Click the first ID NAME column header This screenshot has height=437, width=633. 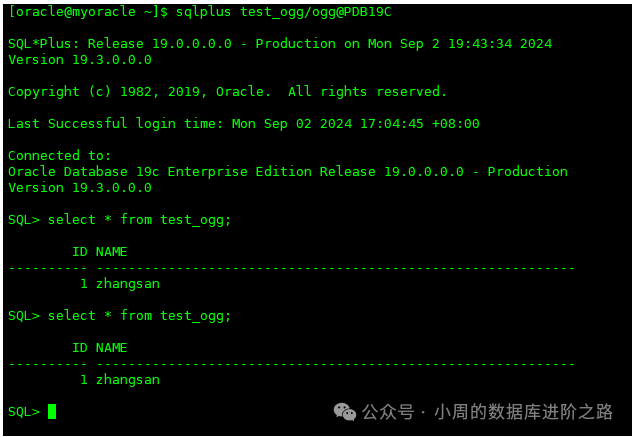click(100, 252)
